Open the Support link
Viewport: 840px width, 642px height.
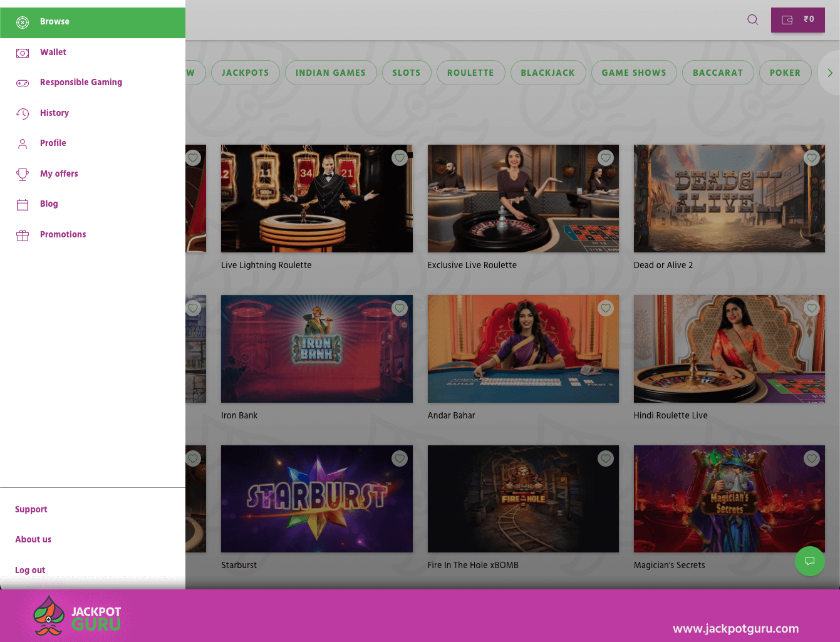(x=31, y=509)
